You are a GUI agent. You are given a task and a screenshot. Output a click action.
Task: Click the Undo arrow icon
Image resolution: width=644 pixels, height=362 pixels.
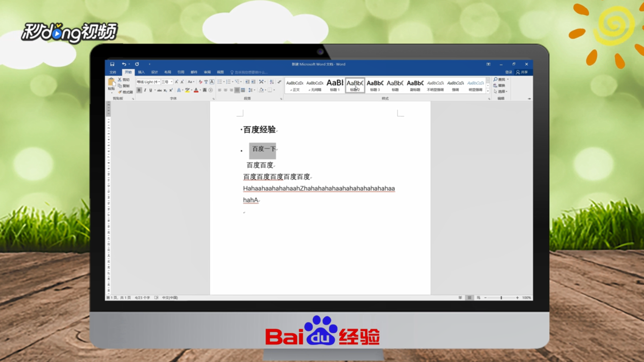tap(123, 64)
